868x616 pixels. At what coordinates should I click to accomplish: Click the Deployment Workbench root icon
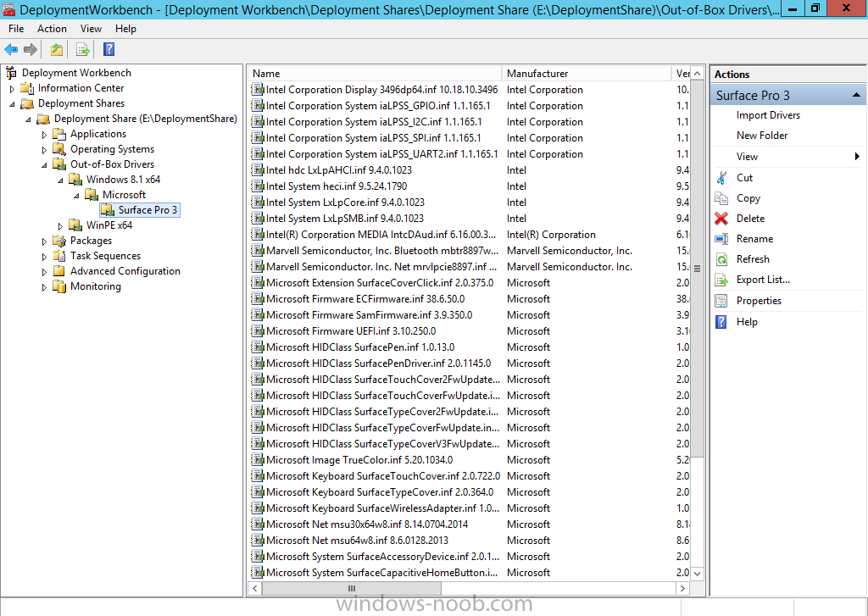pyautogui.click(x=11, y=73)
